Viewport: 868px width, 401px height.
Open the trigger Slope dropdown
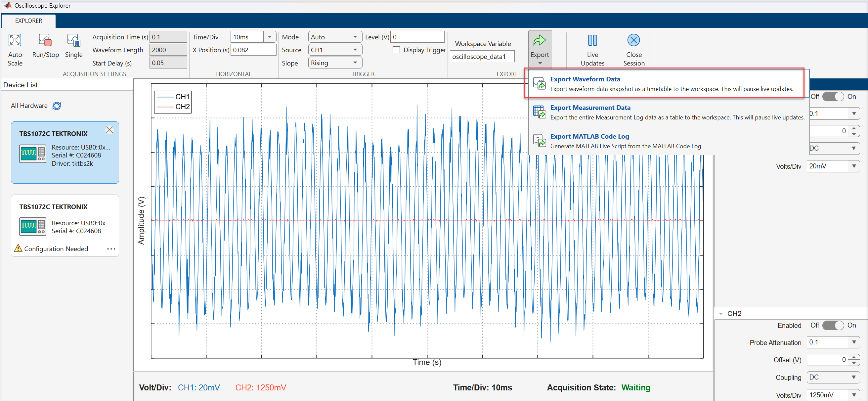335,63
